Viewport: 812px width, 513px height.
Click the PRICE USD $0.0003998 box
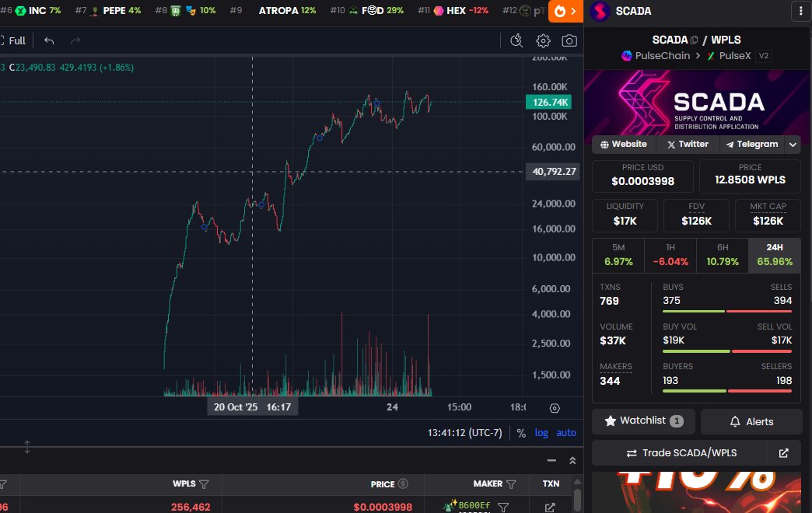[x=642, y=176]
